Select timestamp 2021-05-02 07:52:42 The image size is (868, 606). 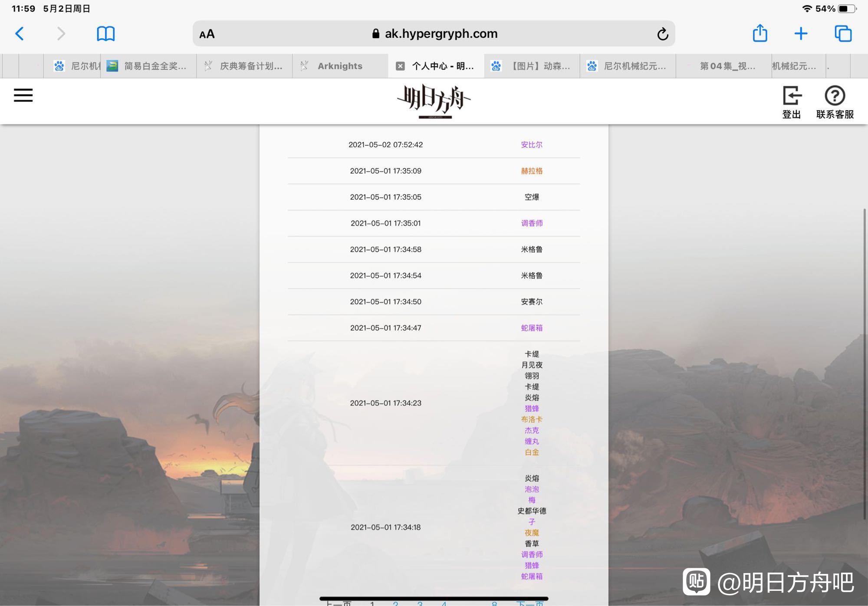pyautogui.click(x=386, y=145)
